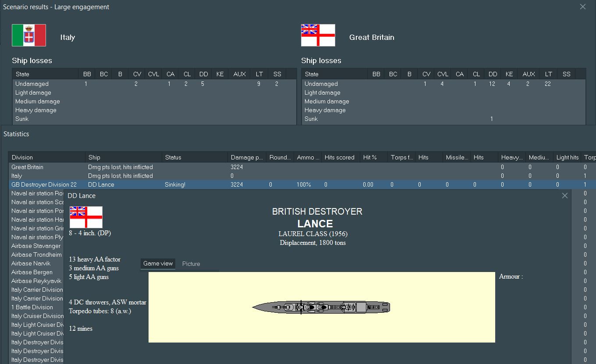Image resolution: width=596 pixels, height=364 pixels.
Task: Click the Light hits column header
Action: [567, 157]
